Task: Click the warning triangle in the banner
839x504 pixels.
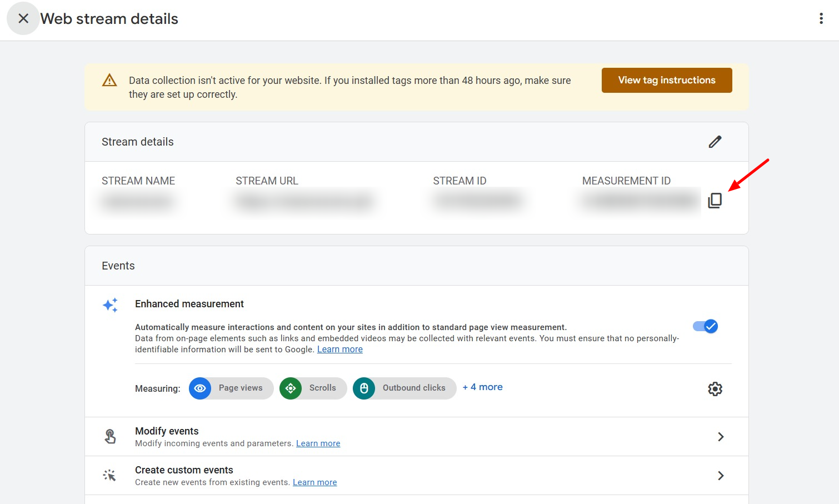Action: click(109, 80)
